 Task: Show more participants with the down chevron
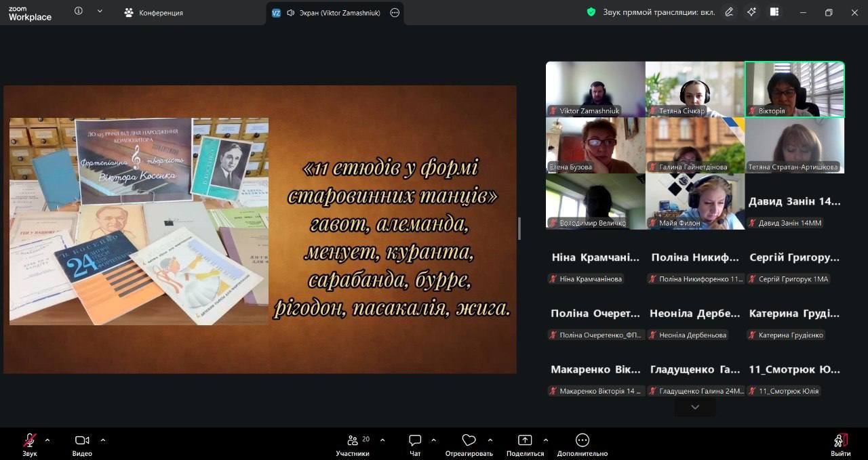(x=695, y=407)
